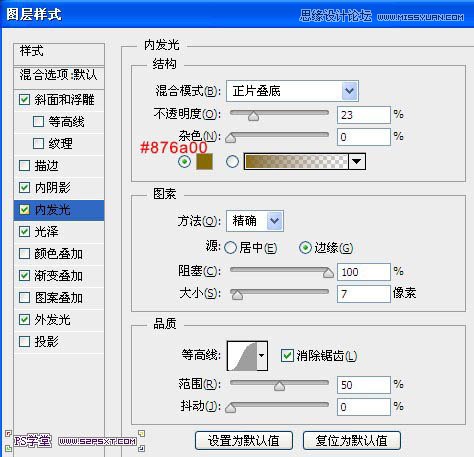Open the 图案叠加 settings entry
Viewport: 474px width, 457px height.
pos(58,297)
